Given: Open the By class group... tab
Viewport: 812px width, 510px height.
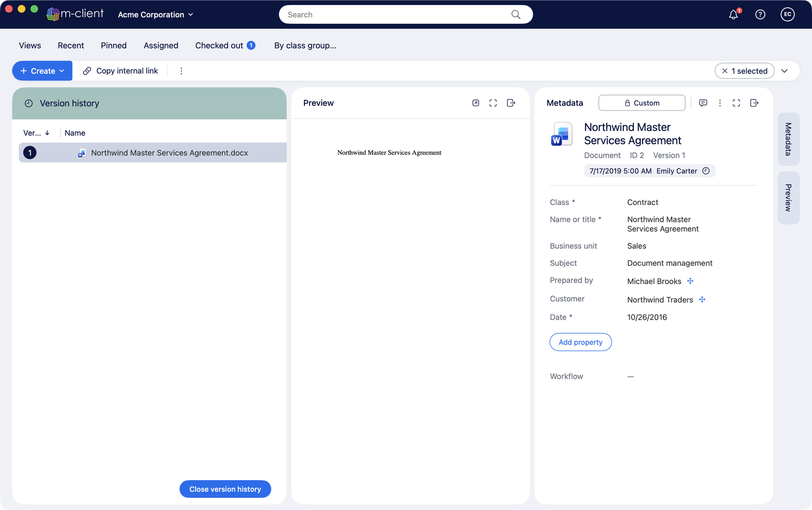Looking at the screenshot, I should pyautogui.click(x=305, y=46).
